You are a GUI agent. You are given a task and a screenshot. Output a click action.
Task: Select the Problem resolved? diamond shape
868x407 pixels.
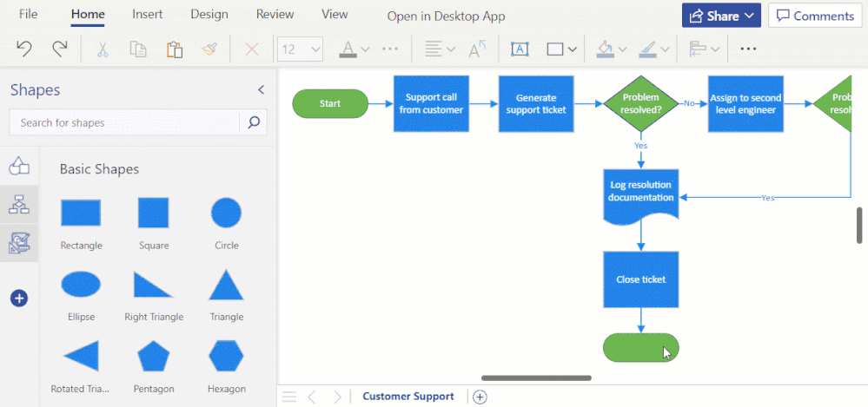click(x=641, y=103)
